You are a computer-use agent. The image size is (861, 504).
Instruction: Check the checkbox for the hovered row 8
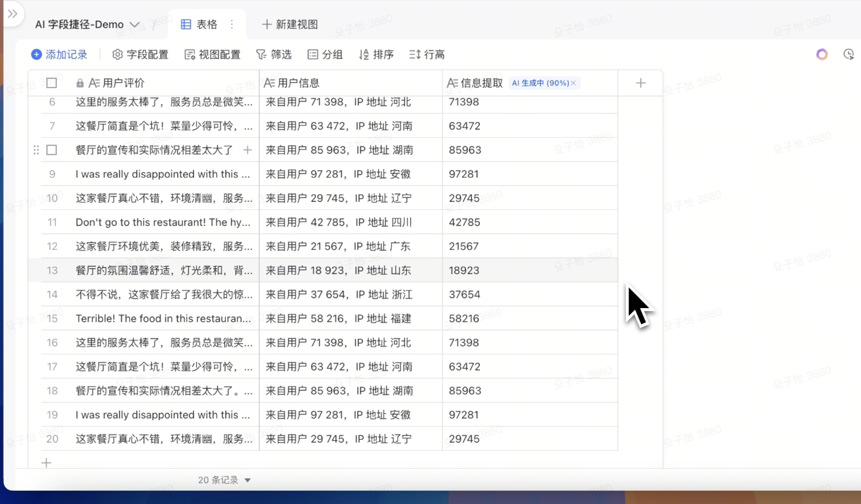point(52,150)
